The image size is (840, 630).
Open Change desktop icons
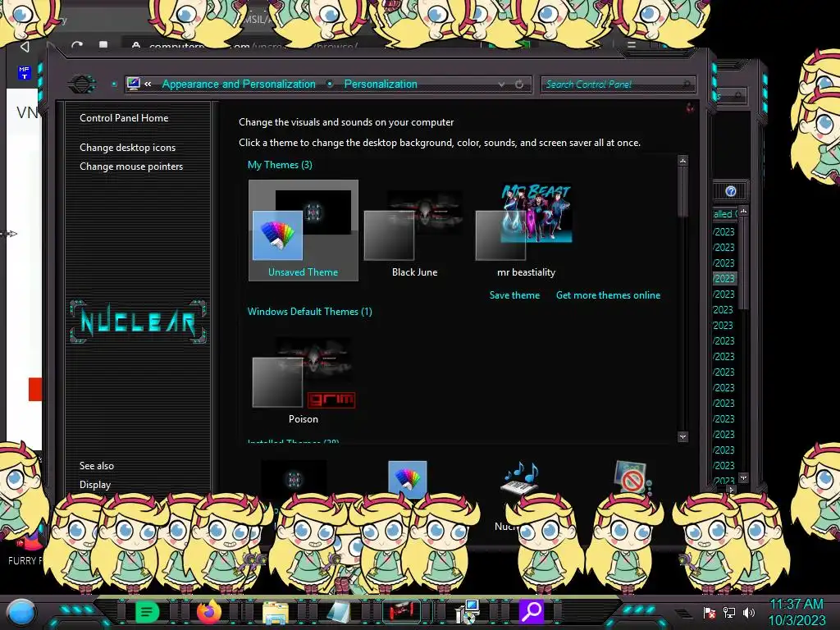tap(127, 148)
